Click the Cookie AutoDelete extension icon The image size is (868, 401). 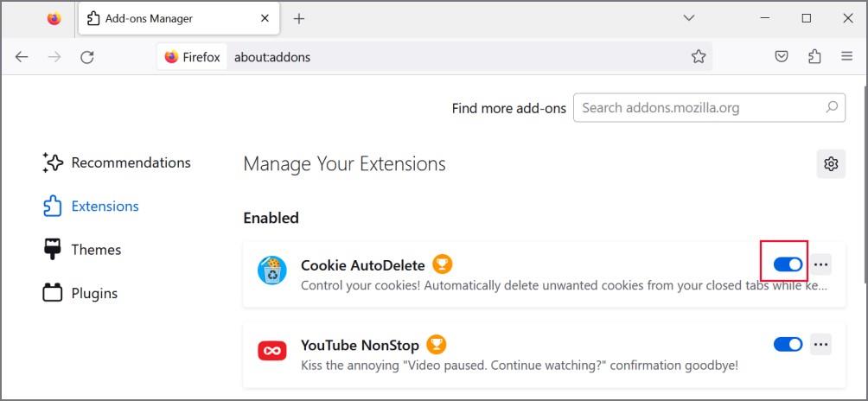pyautogui.click(x=271, y=271)
